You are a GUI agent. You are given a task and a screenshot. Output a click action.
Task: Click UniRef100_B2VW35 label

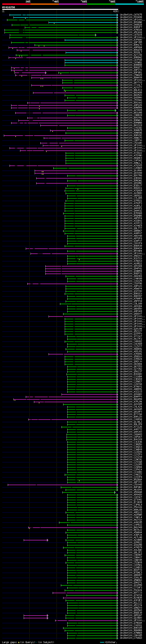pos(131,598)
